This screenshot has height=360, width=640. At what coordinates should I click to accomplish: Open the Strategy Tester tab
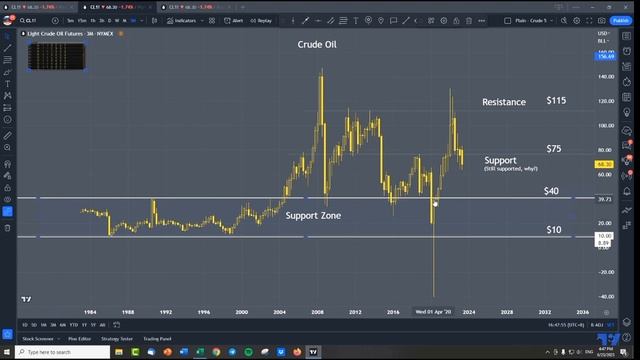coord(117,339)
